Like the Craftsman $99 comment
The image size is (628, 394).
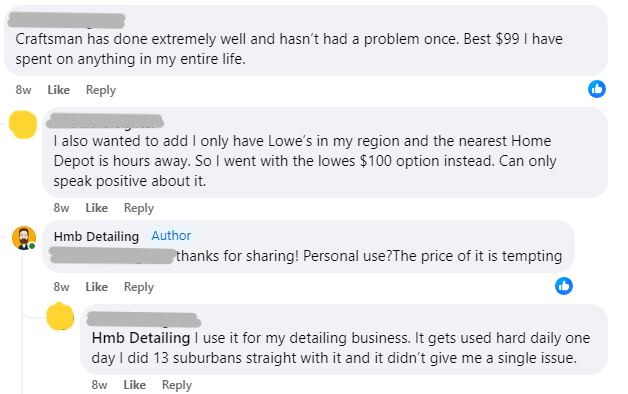coord(58,90)
